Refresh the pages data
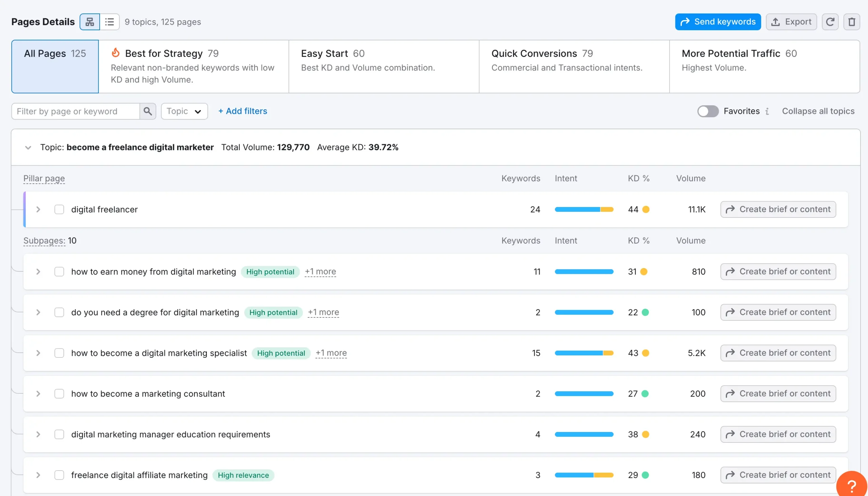This screenshot has width=868, height=496. (830, 21)
